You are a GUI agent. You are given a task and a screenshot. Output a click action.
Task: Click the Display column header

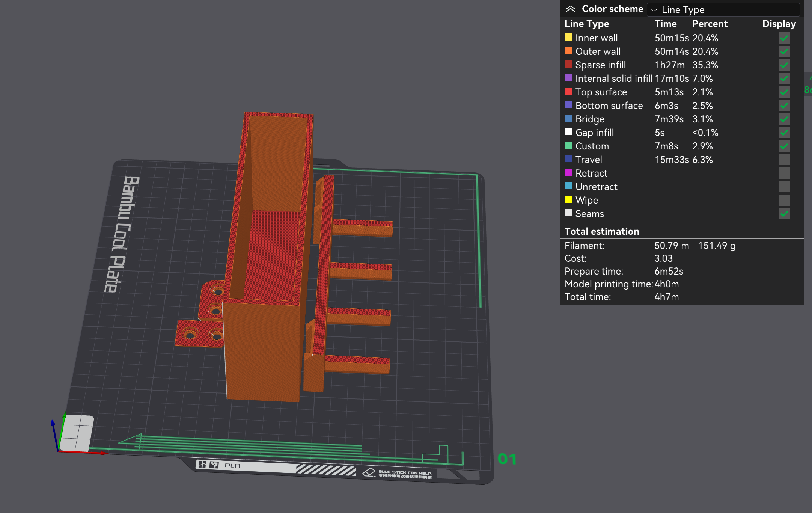point(779,24)
